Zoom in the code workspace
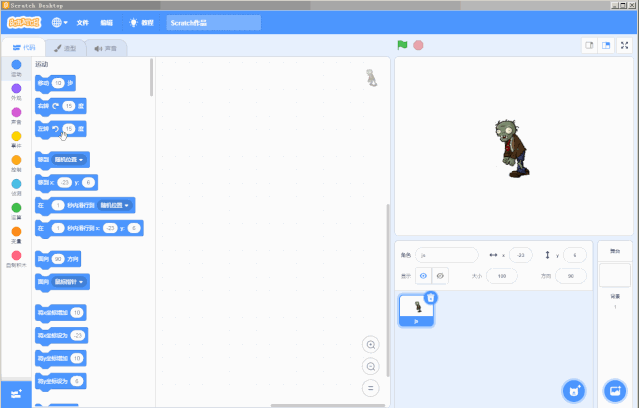 (370, 345)
